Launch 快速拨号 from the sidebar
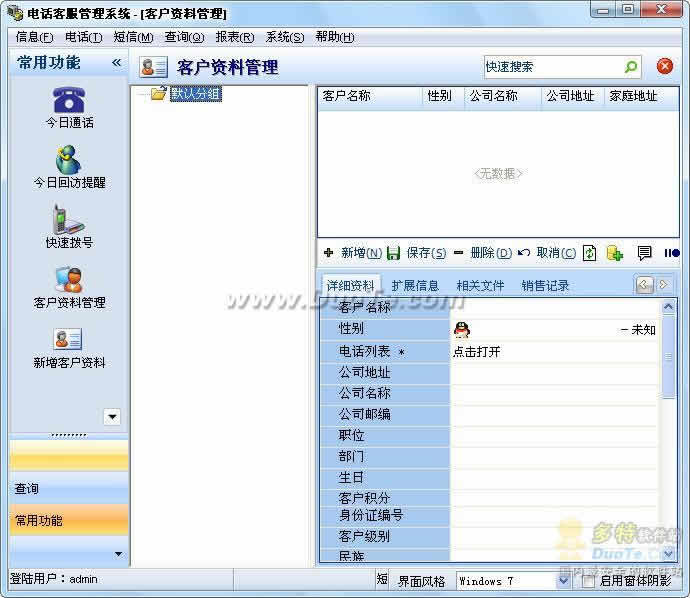 pyautogui.click(x=69, y=224)
